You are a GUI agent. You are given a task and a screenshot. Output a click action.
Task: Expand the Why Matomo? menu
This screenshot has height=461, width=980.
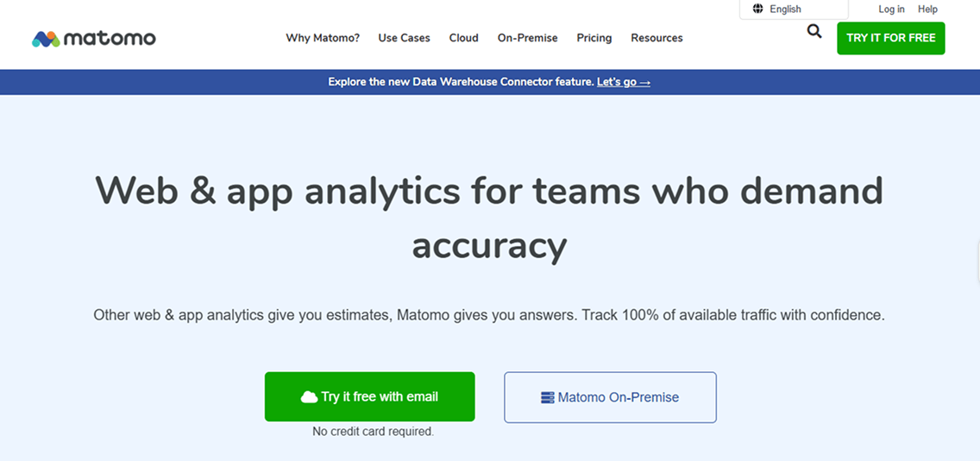[x=323, y=38]
